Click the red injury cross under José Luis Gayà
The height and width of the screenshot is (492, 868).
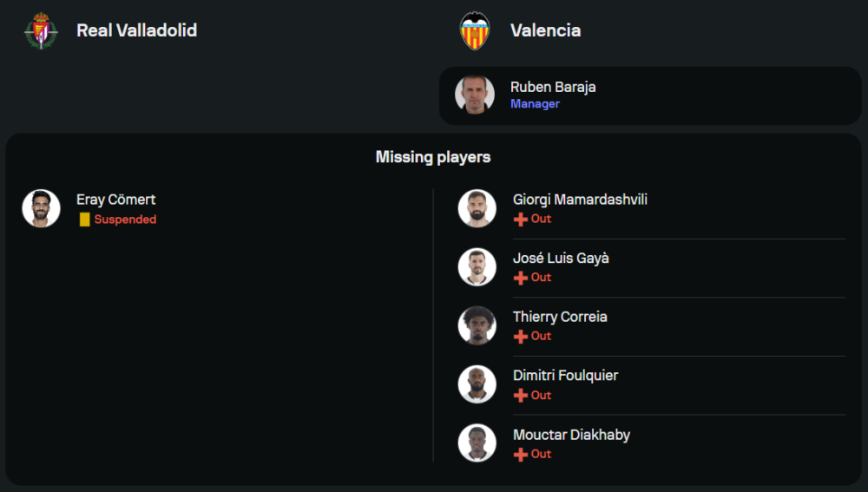pos(521,278)
